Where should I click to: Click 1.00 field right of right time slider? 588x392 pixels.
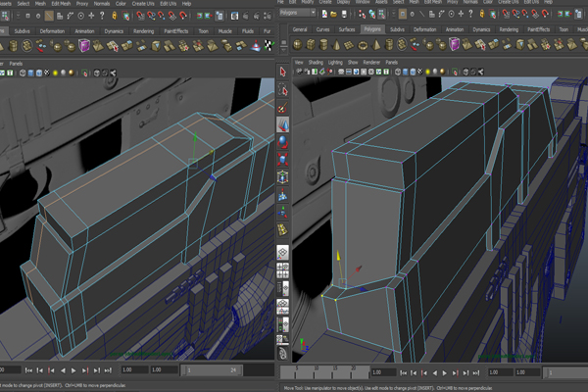[x=383, y=372]
